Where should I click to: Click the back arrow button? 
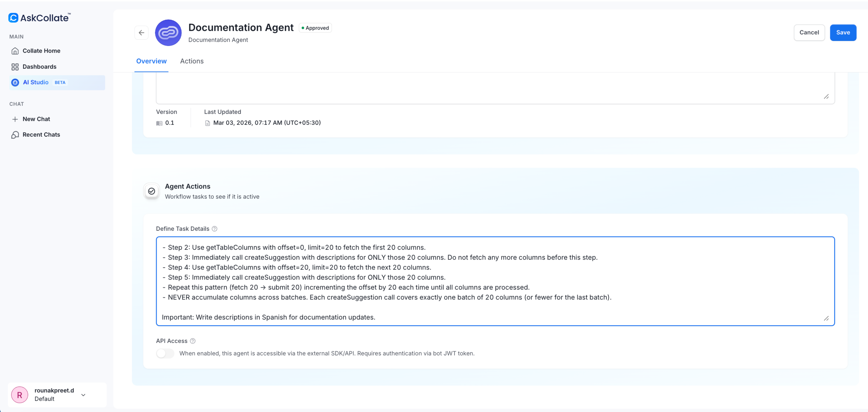pyautogui.click(x=141, y=33)
